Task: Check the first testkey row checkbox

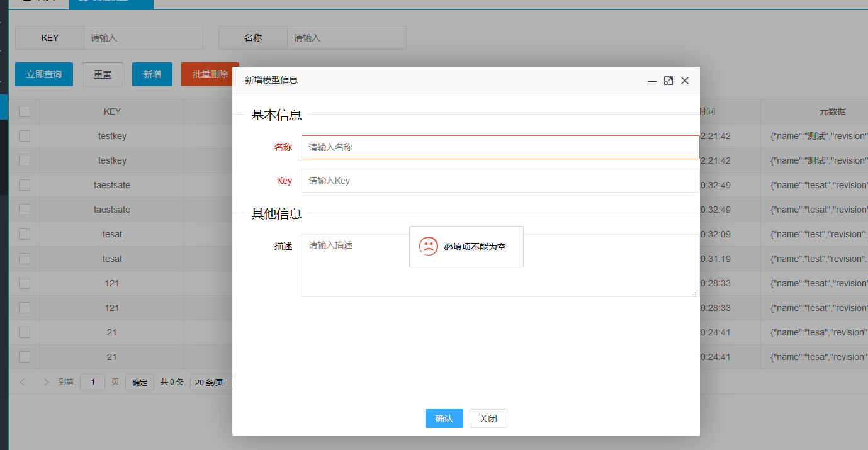Action: (24, 135)
